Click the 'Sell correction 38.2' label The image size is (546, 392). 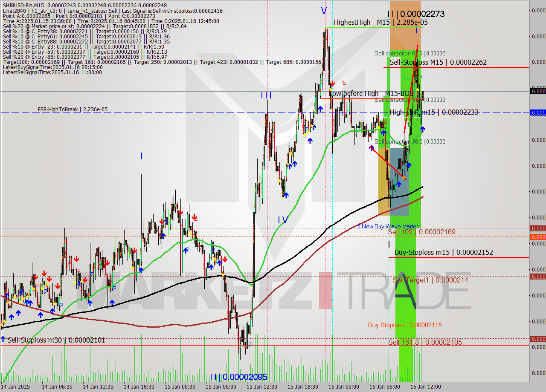pyautogui.click(x=410, y=141)
